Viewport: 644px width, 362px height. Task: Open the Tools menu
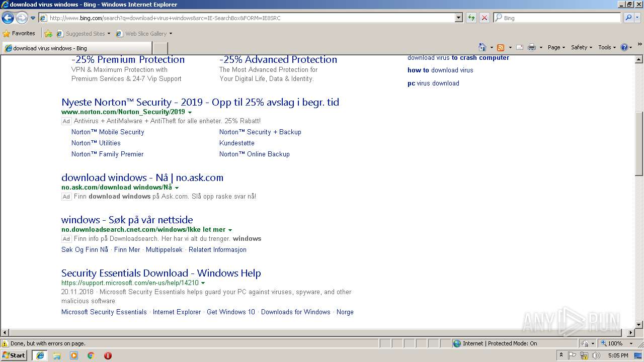coord(607,47)
